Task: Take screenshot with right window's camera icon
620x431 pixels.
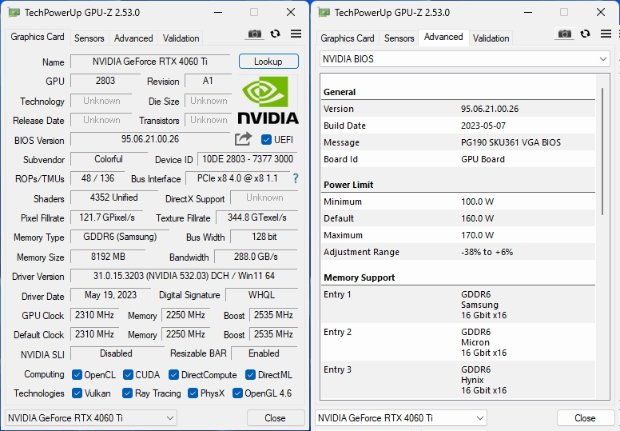Action: (x=565, y=34)
